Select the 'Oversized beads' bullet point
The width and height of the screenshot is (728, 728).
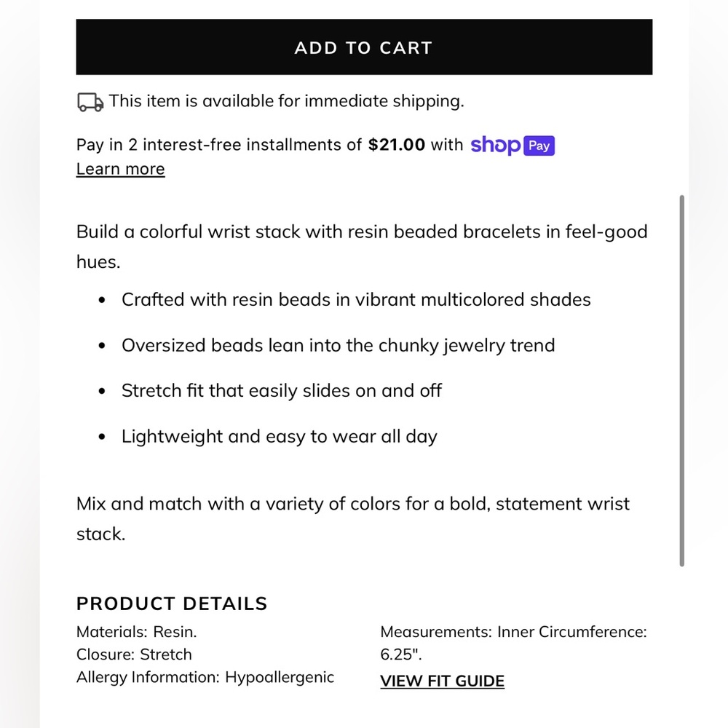pos(338,345)
